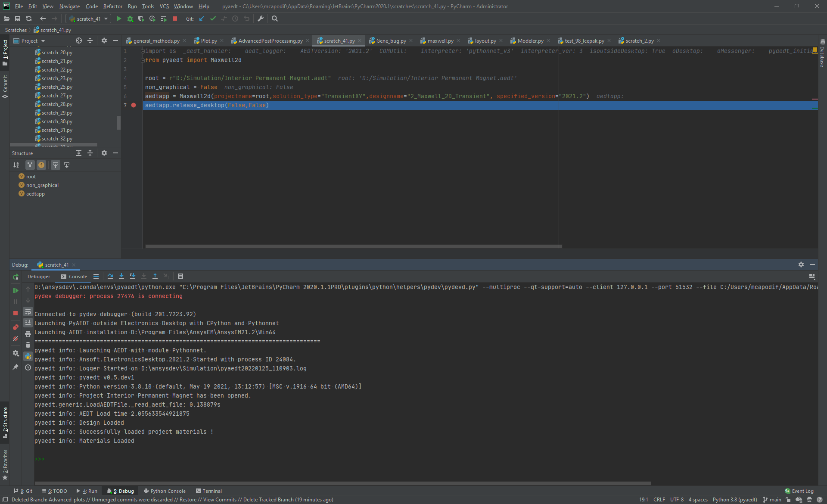Open the Python Console tool window

tap(165, 491)
